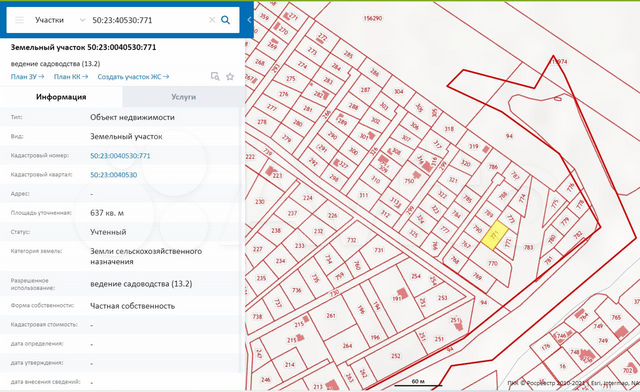Click Земли сельскохозяйственного назначения value
This screenshot has width=640, height=392.
146,256
